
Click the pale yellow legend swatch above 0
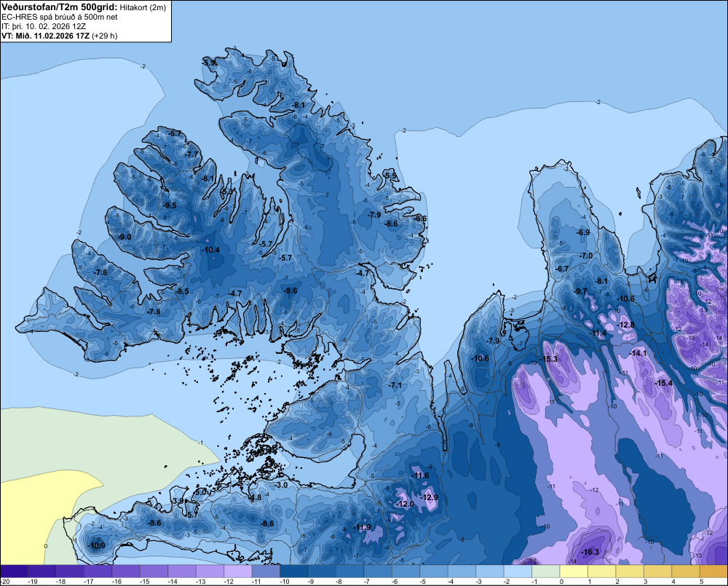pos(574,571)
